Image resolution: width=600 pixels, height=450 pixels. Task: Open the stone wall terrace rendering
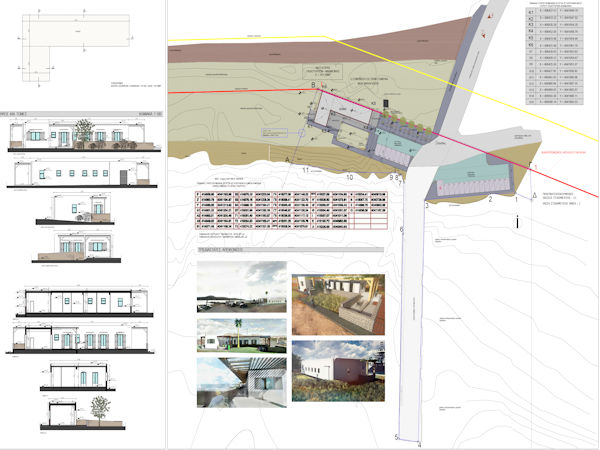(x=338, y=305)
